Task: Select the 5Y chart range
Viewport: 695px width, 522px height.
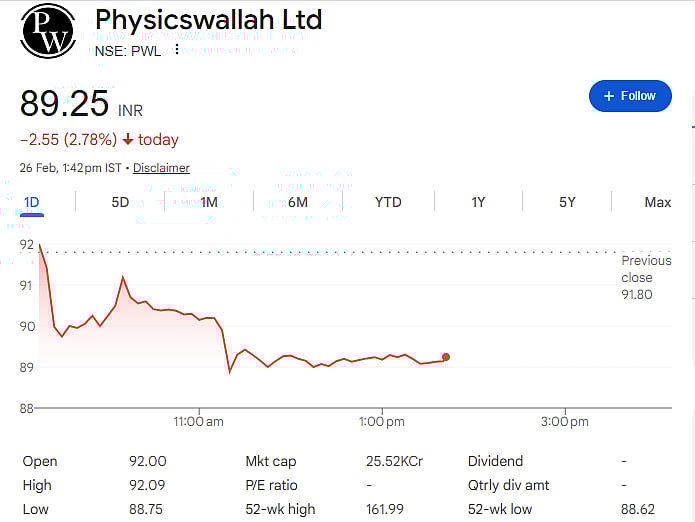Action: (x=567, y=202)
